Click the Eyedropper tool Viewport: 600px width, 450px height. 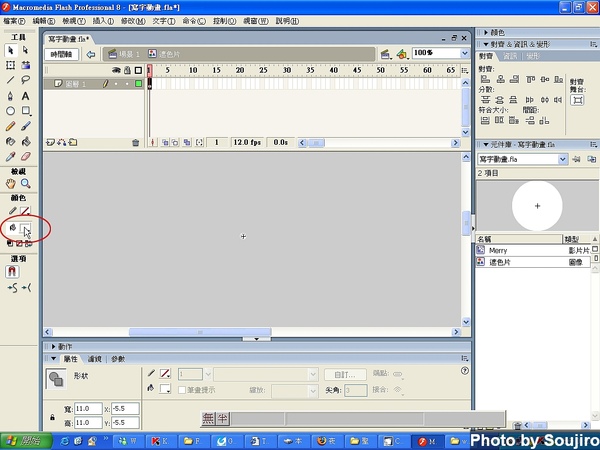(11, 157)
